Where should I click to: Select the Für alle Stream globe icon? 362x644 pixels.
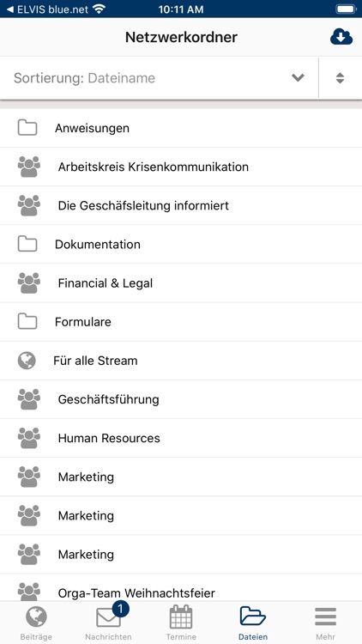point(27,361)
